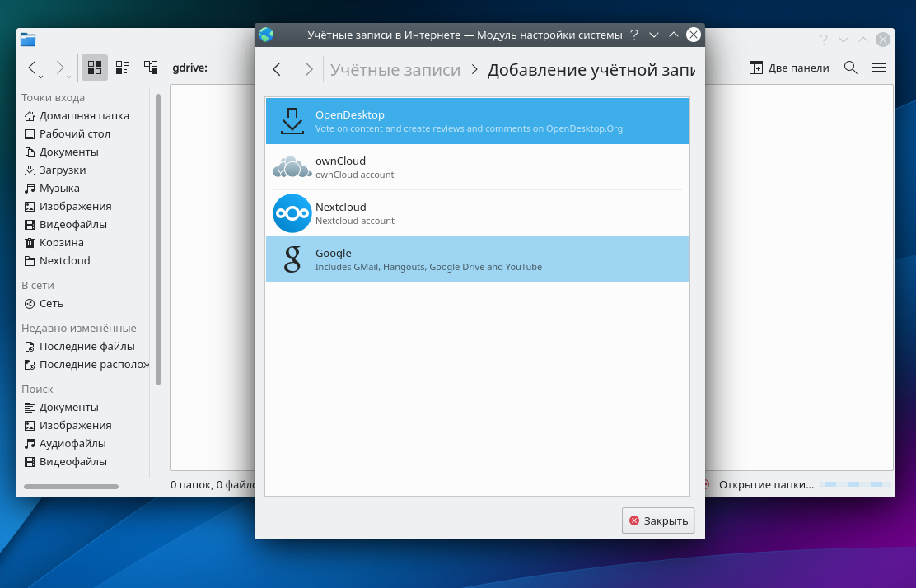The image size is (916, 588).
Task: Open the Dolphin hamburger menu
Action: [879, 68]
